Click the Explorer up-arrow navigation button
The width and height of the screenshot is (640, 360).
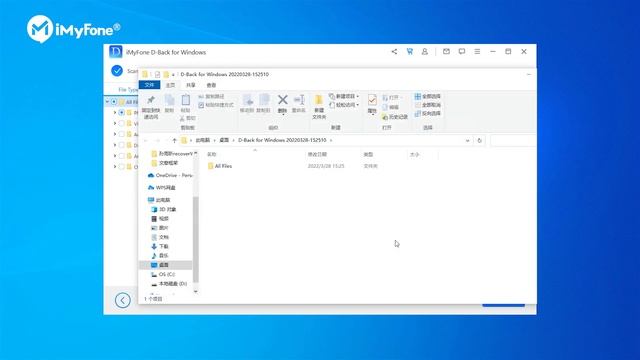174,140
